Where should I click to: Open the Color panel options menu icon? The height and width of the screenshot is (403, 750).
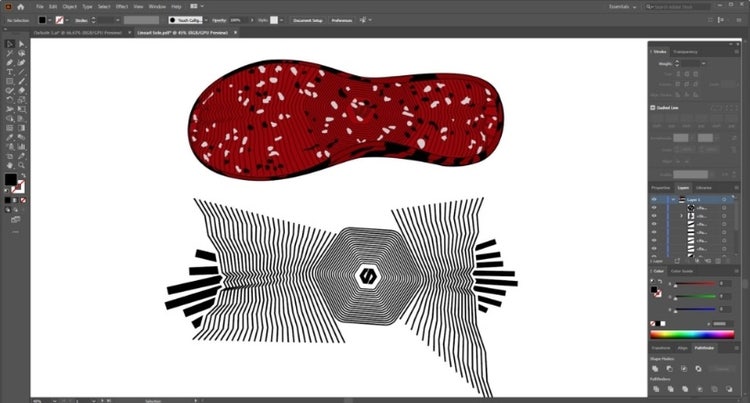(x=737, y=271)
